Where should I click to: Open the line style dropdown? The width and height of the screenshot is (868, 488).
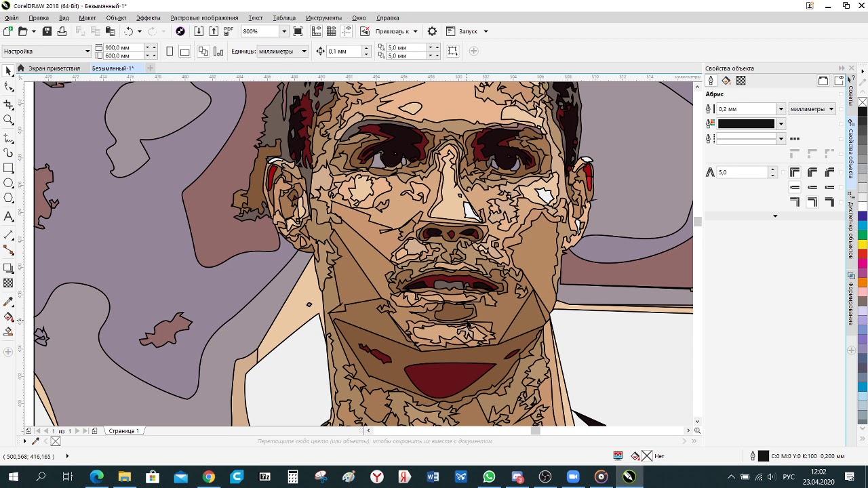tap(781, 138)
